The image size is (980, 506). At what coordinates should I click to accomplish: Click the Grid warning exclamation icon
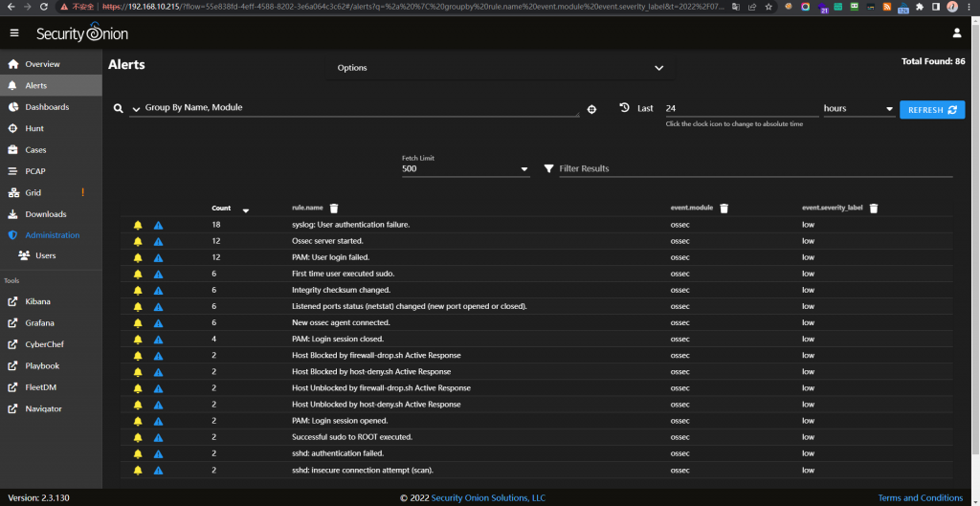(82, 192)
